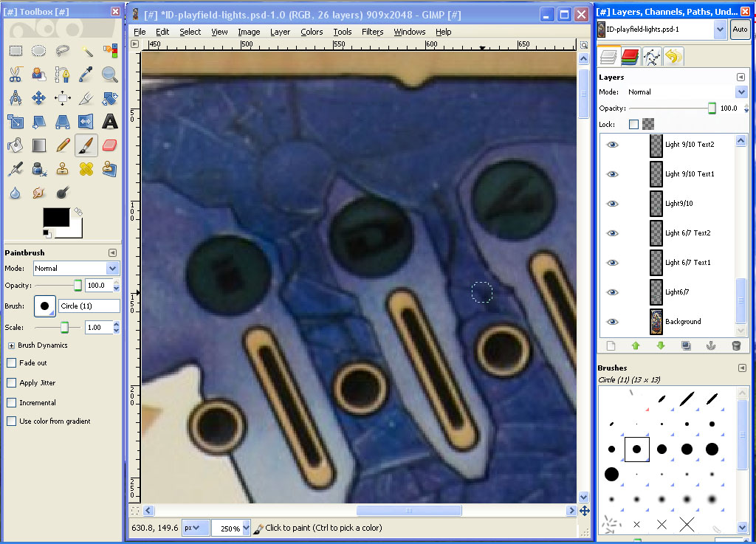Raise layer with the green up arrow
This screenshot has height=544, width=756.
tap(635, 345)
